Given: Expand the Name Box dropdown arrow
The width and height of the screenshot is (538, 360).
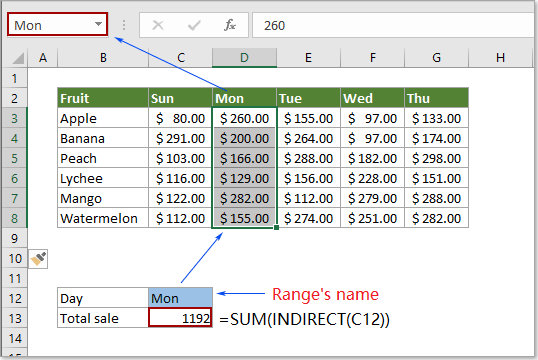Looking at the screenshot, I should tap(98, 24).
